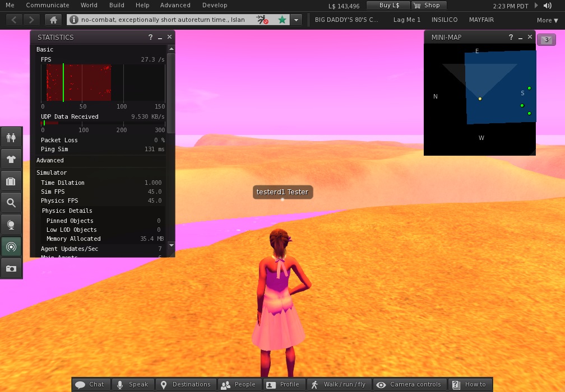Open Statistics panel help question mark
Image resolution: width=565 pixels, height=392 pixels.
(150, 37)
